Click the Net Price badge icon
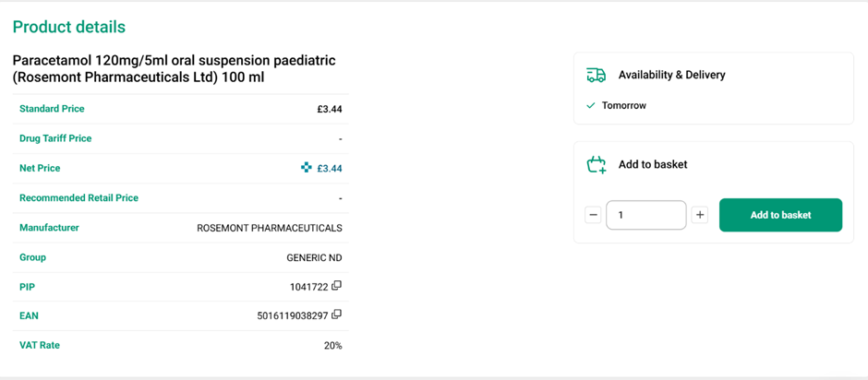Screen dimensions: 868x380 click(307, 167)
